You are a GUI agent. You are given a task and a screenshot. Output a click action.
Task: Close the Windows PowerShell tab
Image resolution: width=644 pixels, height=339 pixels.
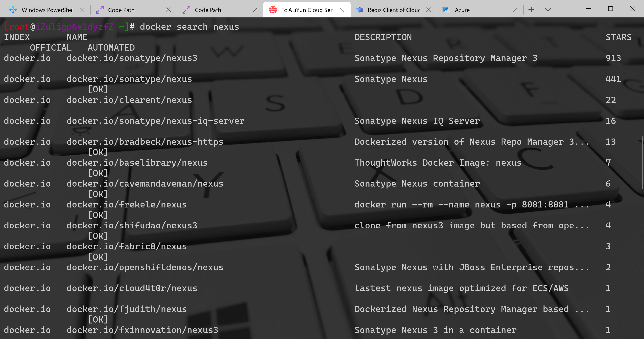coord(82,10)
